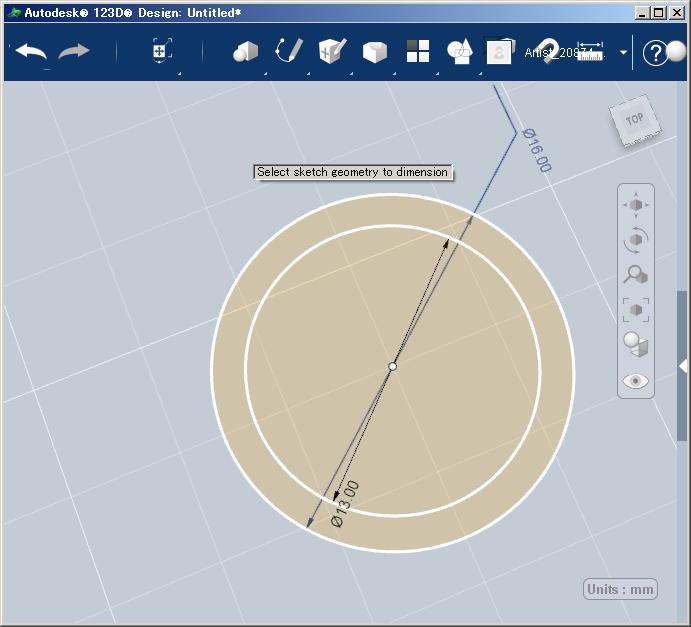Open the Artist_20874 account name
Viewport: 691px width, 627px height.
[x=564, y=53]
